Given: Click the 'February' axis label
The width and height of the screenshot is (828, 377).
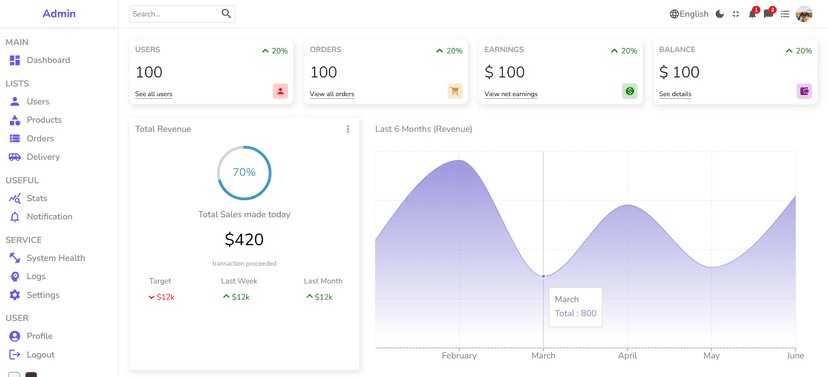Looking at the screenshot, I should (x=459, y=356).
